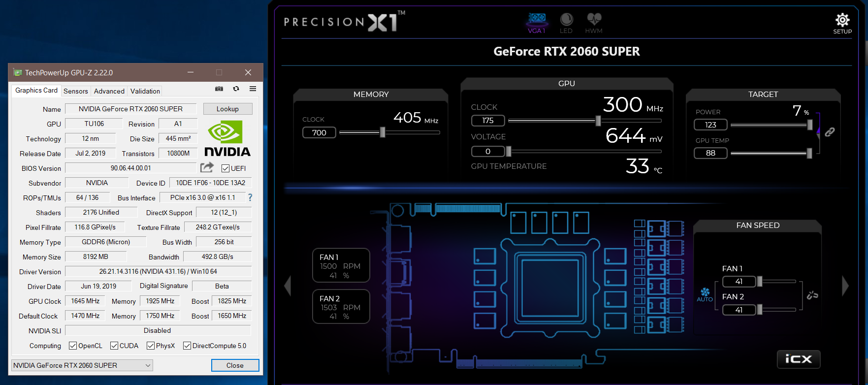
Task: Click the Bus Interface question mark
Action: 250,197
